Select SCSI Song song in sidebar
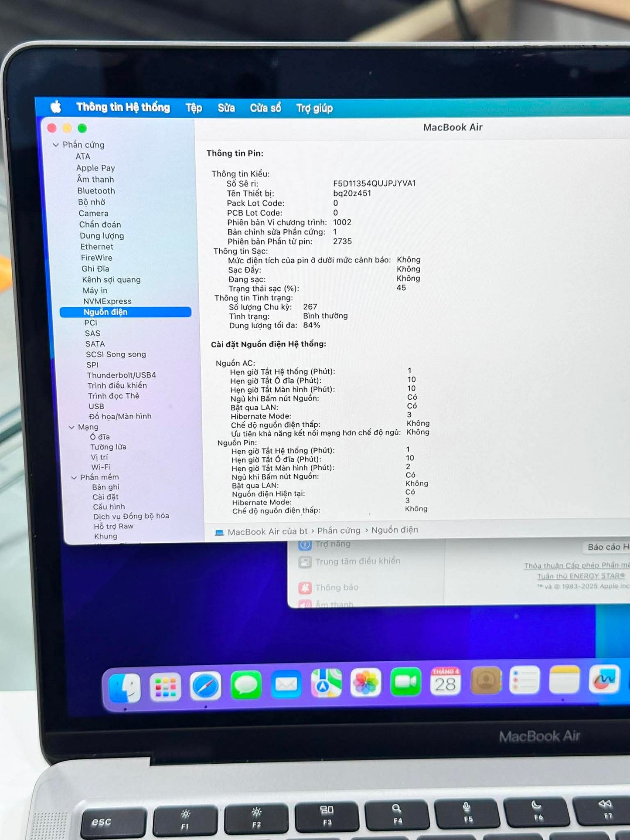 pyautogui.click(x=116, y=354)
